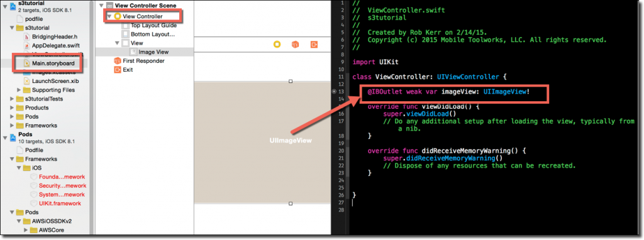The image size is (644, 240).
Task: Select View Controller in document outline
Action: point(143,16)
